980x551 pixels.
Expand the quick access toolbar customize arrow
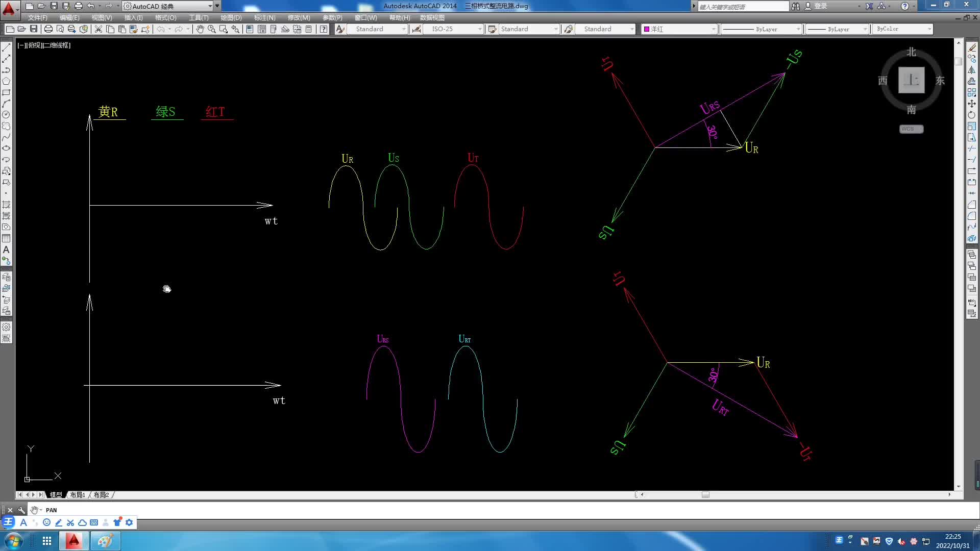point(217,6)
